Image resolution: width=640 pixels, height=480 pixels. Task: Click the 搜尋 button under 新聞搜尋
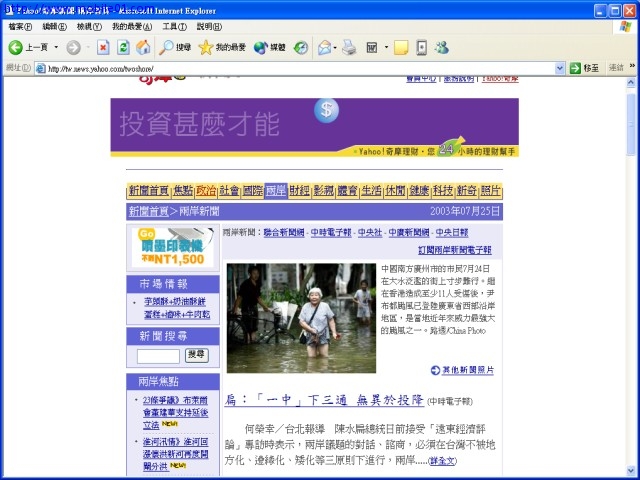197,355
